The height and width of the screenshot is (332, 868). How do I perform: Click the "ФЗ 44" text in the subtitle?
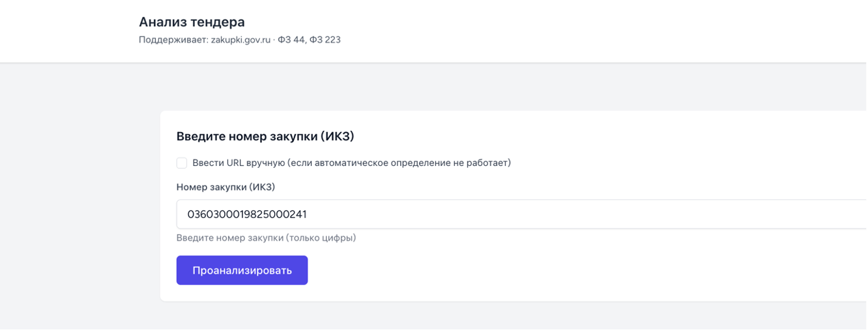click(291, 40)
